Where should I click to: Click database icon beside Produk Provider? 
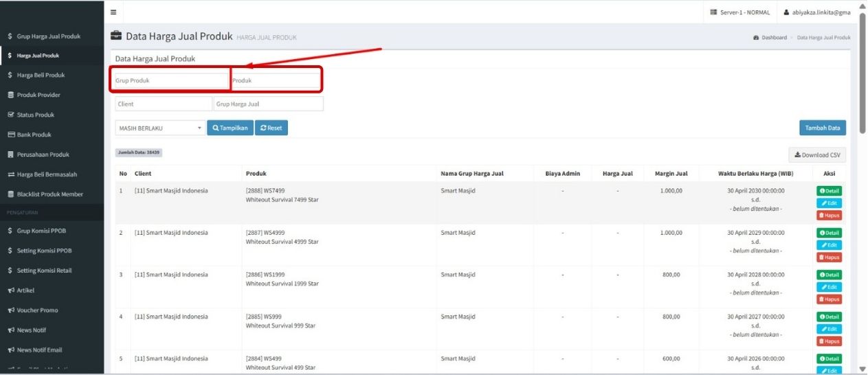pos(10,95)
